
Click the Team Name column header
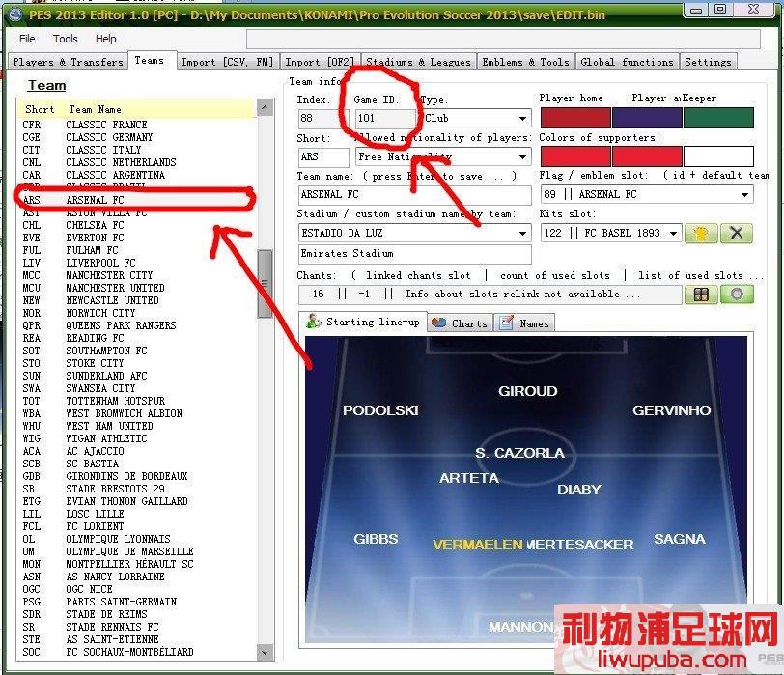[95, 109]
